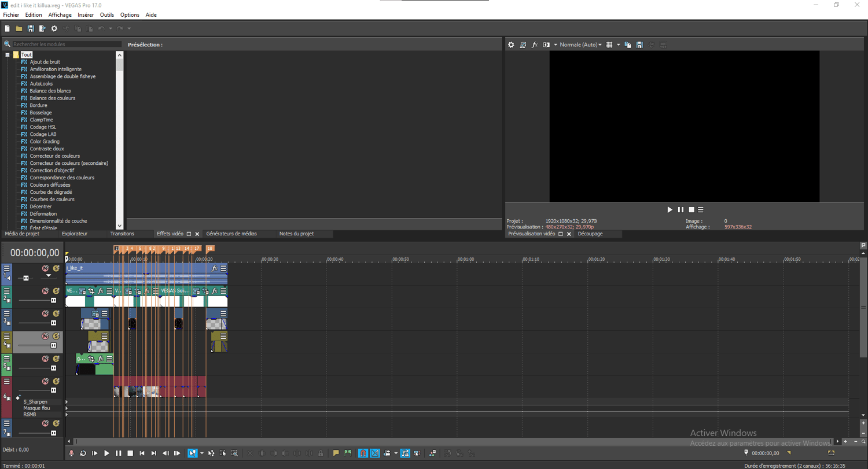868x469 pixels.
Task: Expand RSMB keyframe row
Action: [x=67, y=414]
